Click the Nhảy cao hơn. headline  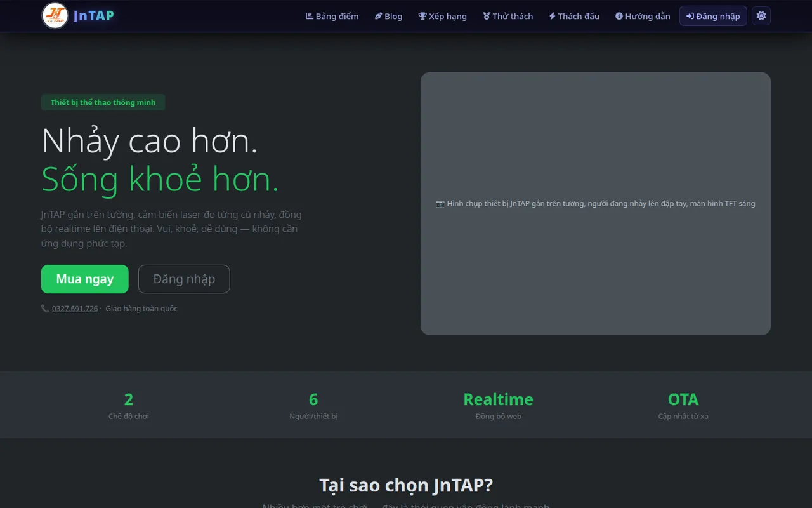[x=150, y=141]
